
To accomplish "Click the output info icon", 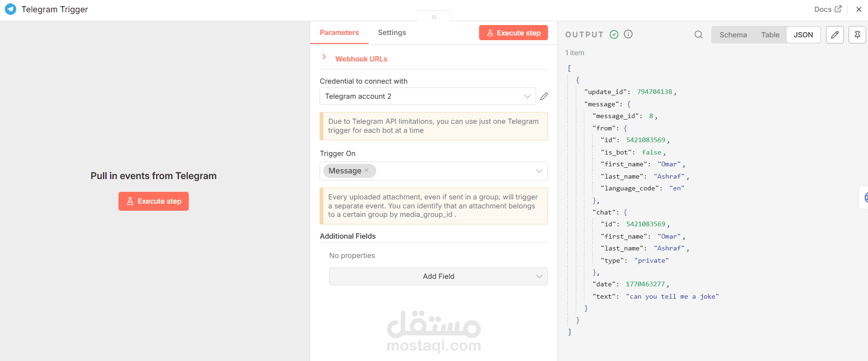I will (628, 34).
